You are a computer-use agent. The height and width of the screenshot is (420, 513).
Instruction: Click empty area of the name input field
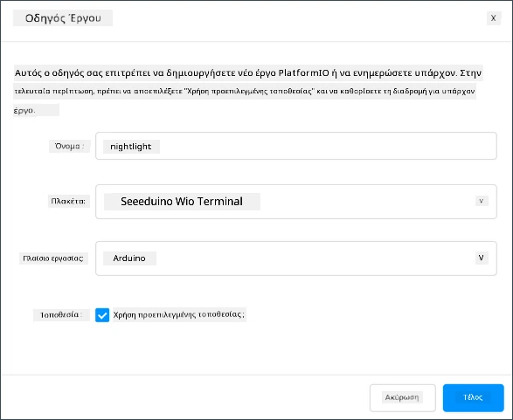[327, 146]
